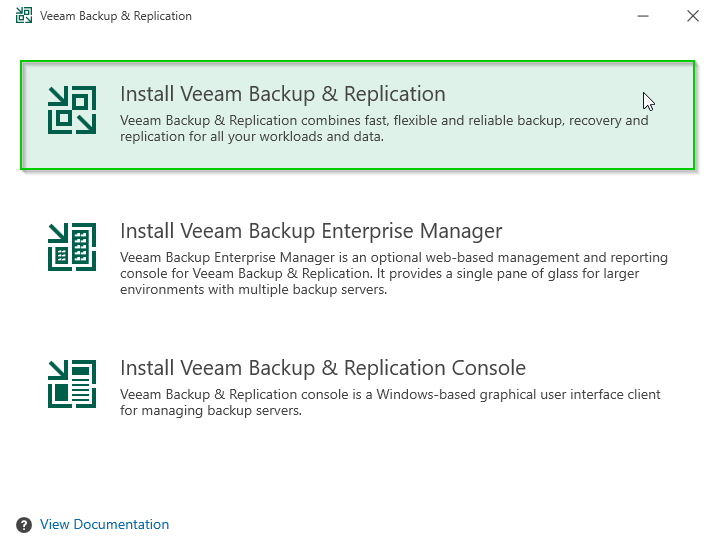Click the Enterprise Manager install icon

pyautogui.click(x=72, y=247)
